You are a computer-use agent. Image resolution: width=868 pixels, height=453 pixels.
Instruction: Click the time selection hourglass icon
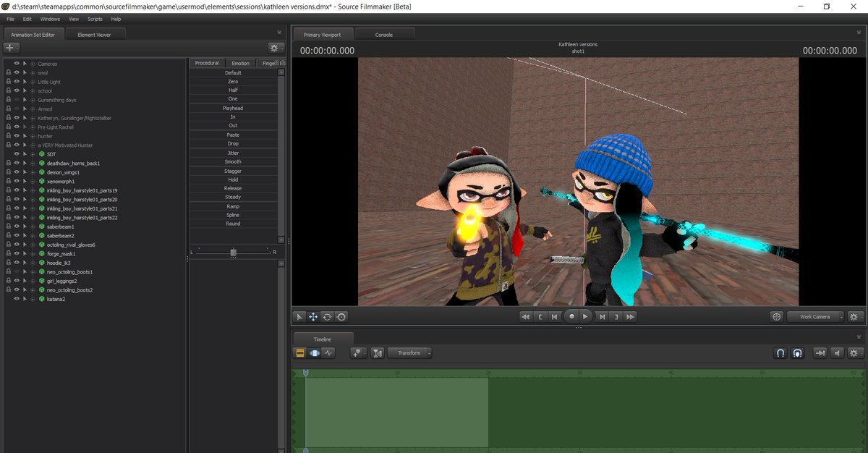click(x=378, y=353)
